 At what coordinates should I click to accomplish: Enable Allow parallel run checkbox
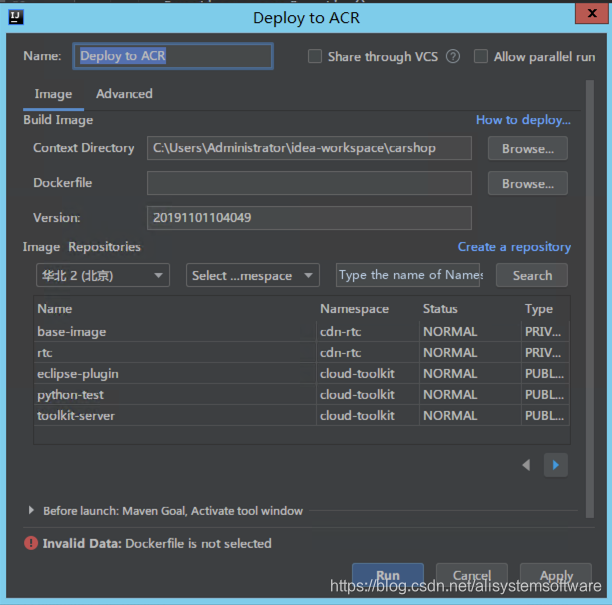[x=480, y=56]
